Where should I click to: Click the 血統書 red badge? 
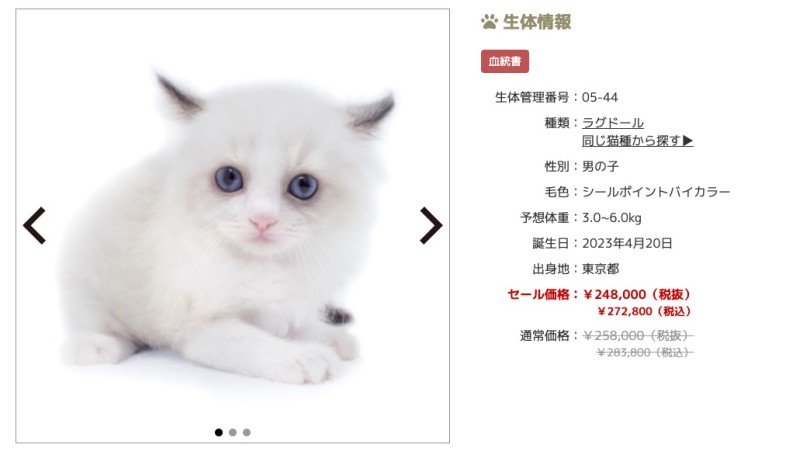click(x=505, y=61)
